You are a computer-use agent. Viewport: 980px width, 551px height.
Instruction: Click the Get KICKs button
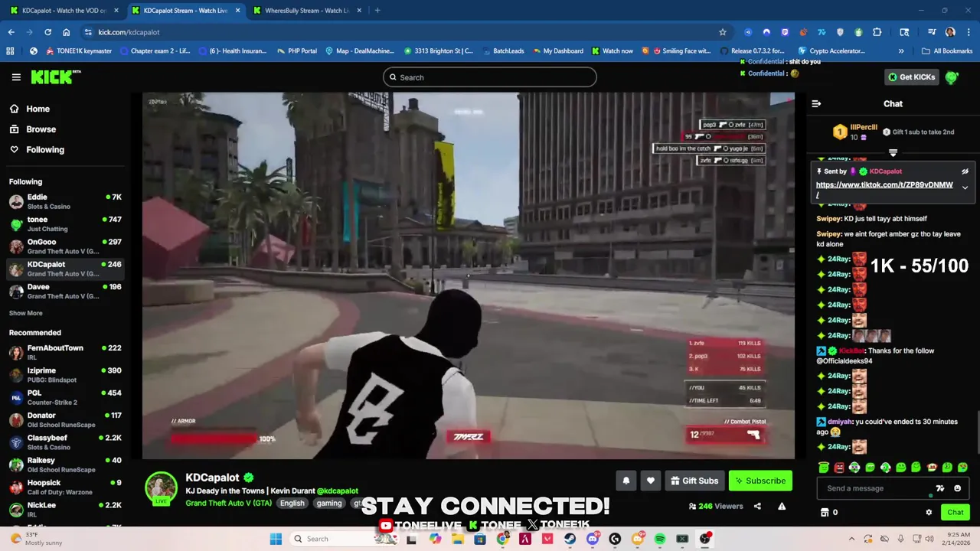click(x=911, y=77)
